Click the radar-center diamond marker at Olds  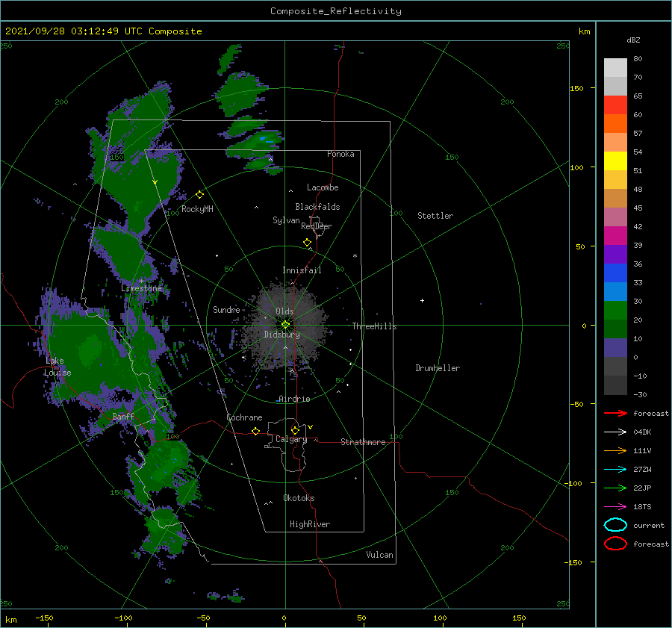pyautogui.click(x=285, y=325)
